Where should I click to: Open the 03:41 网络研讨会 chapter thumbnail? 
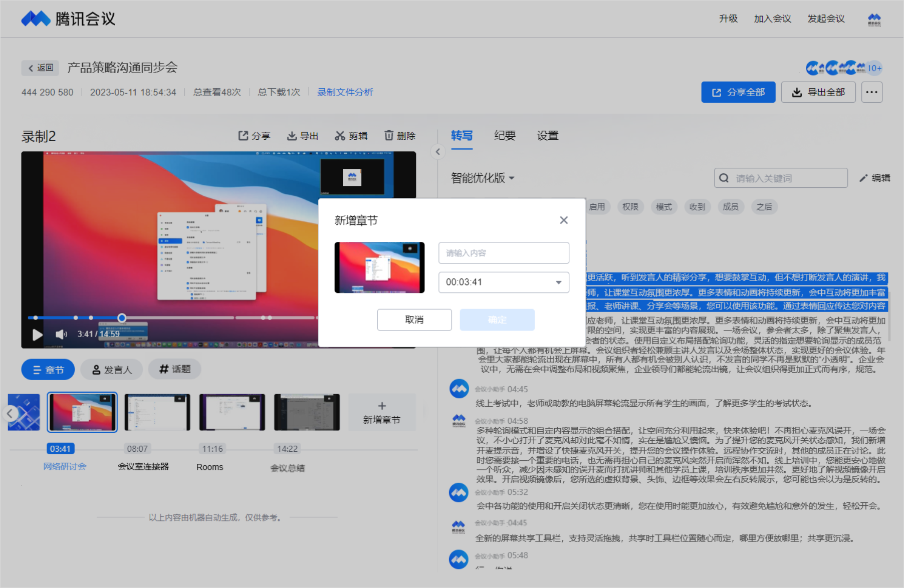click(82, 412)
